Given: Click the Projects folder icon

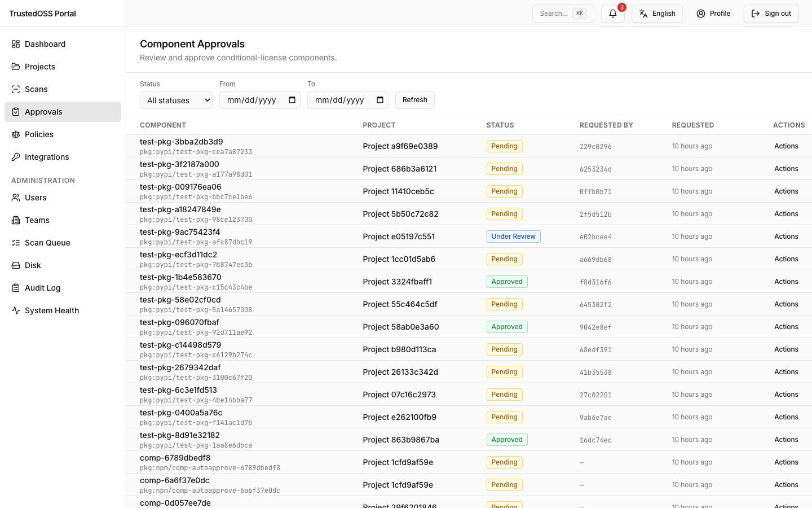Looking at the screenshot, I should [16, 67].
